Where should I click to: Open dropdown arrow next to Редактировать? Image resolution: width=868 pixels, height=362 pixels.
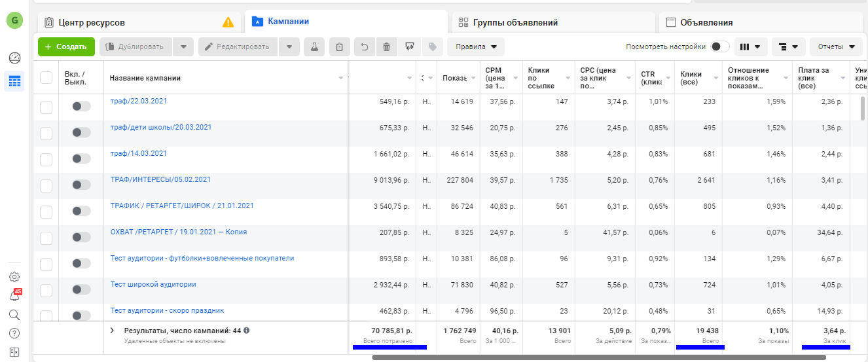[289, 46]
